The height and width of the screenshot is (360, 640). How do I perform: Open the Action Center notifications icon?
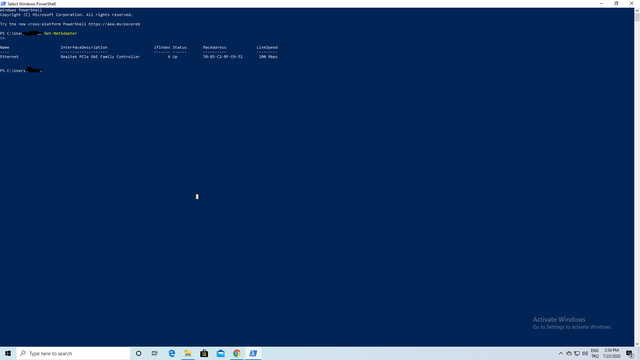click(x=630, y=353)
